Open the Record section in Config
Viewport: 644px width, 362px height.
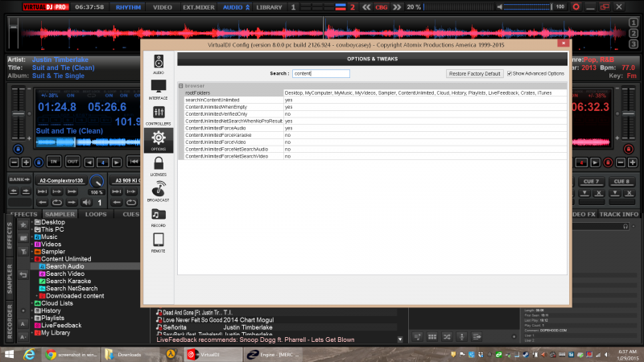pyautogui.click(x=159, y=217)
